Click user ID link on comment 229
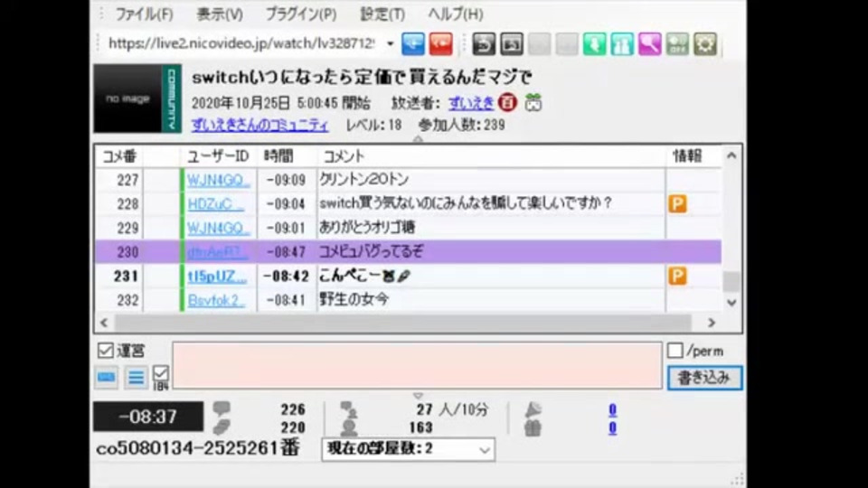This screenshot has width=868, height=488. coord(219,228)
